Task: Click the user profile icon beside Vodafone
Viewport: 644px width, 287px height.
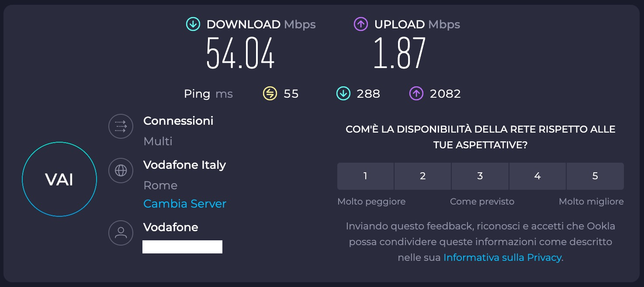Action: tap(121, 232)
